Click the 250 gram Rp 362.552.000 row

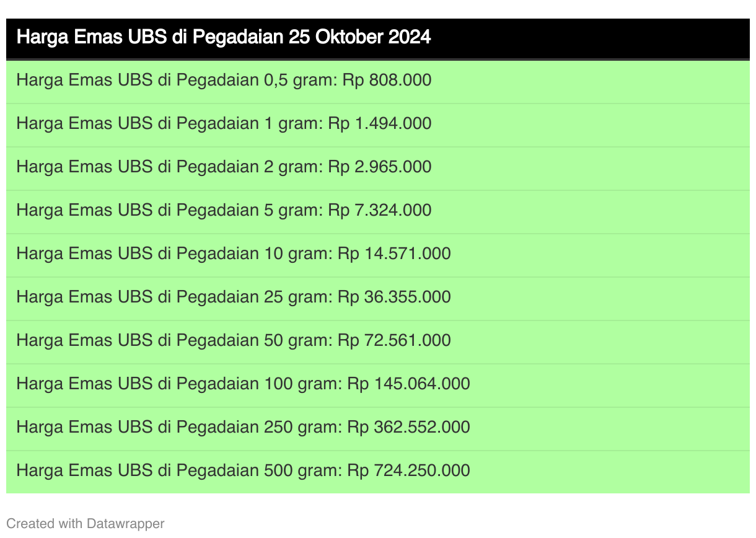click(x=378, y=428)
